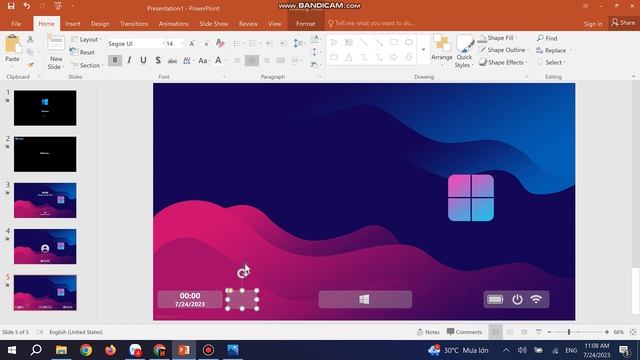Open Quick Styles gallery
The width and height of the screenshot is (640, 360).
click(x=464, y=52)
